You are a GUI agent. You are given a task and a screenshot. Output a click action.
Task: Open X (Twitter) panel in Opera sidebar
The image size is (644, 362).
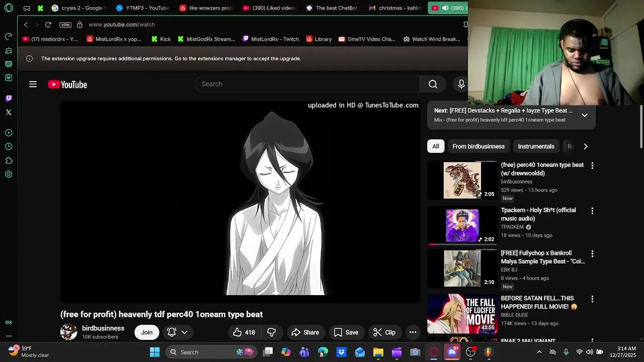tap(9, 112)
